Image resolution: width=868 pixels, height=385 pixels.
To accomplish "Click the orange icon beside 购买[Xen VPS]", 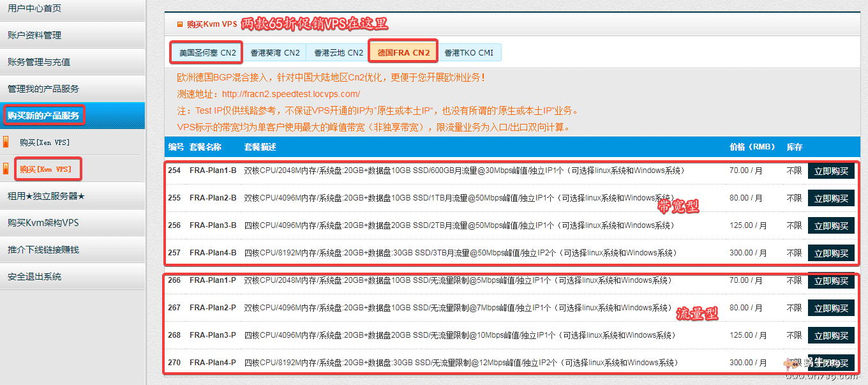I will pos(6,142).
